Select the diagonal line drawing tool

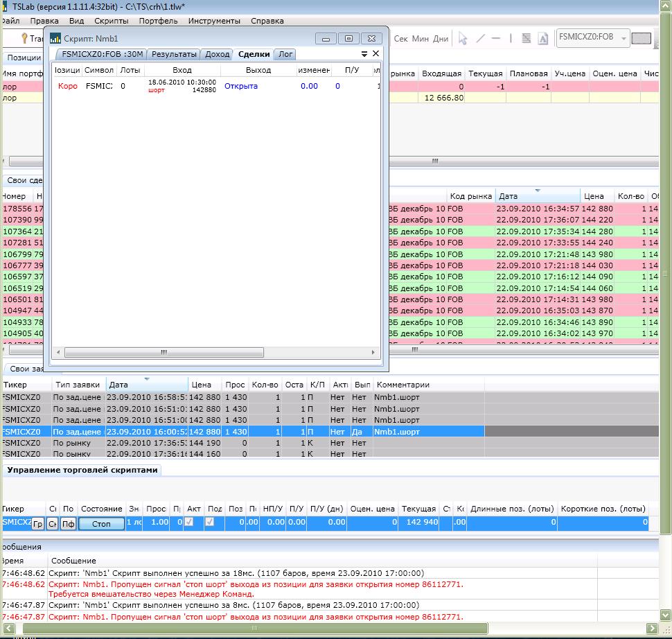(479, 39)
